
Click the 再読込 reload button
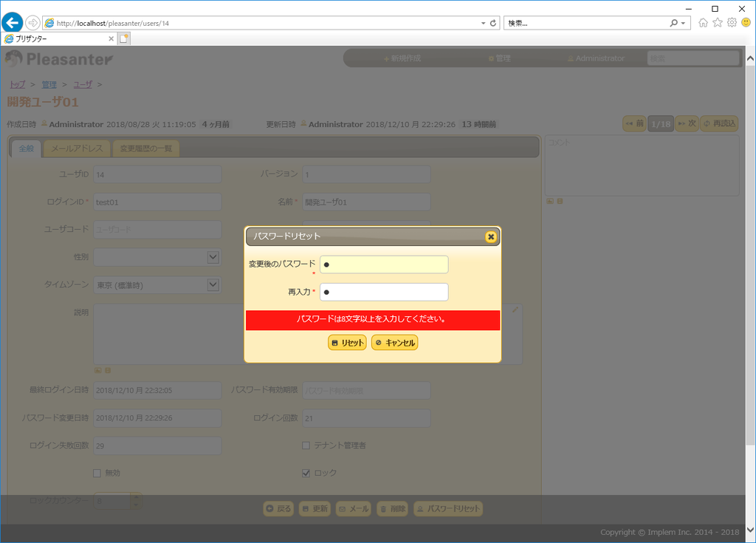[x=719, y=123]
